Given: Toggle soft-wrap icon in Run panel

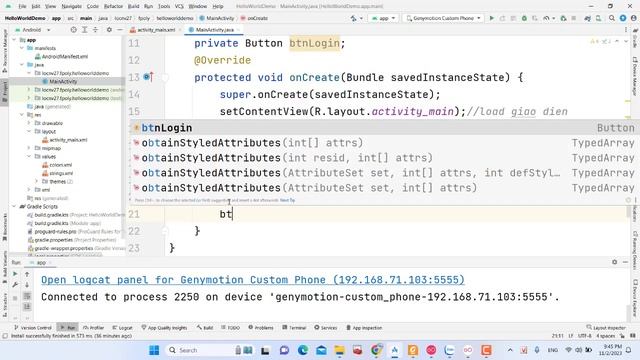Looking at the screenshot, I should coord(27,296).
